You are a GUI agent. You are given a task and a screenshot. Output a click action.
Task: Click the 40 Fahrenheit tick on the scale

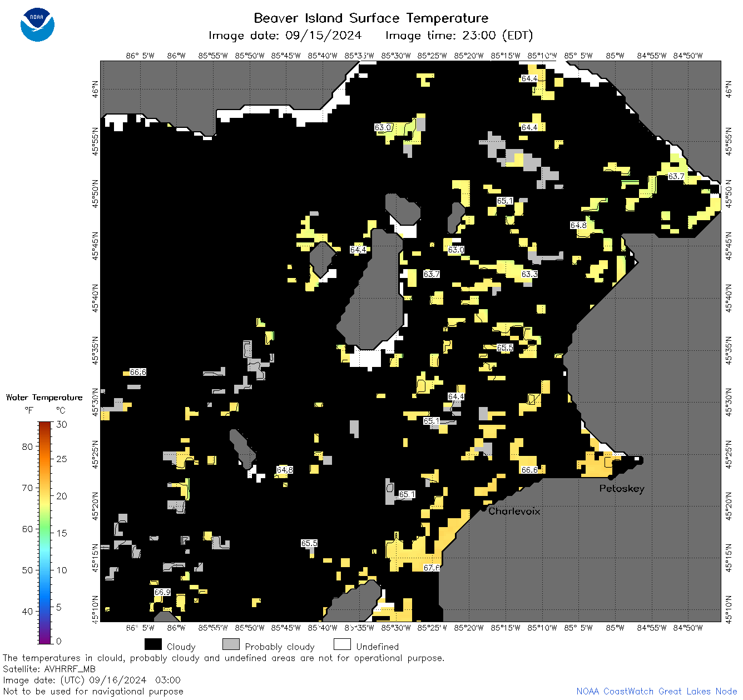(27, 611)
